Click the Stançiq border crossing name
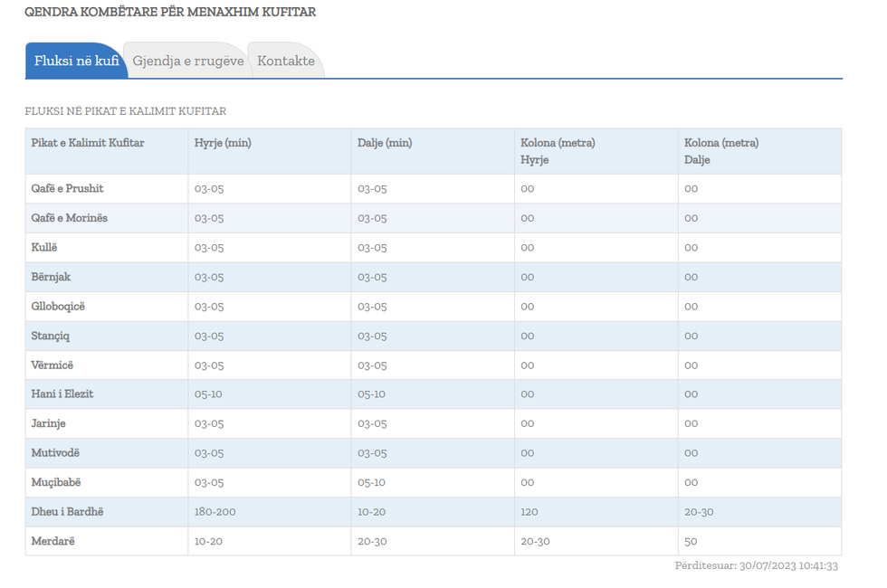Viewport: 887px width, 588px height. click(51, 336)
